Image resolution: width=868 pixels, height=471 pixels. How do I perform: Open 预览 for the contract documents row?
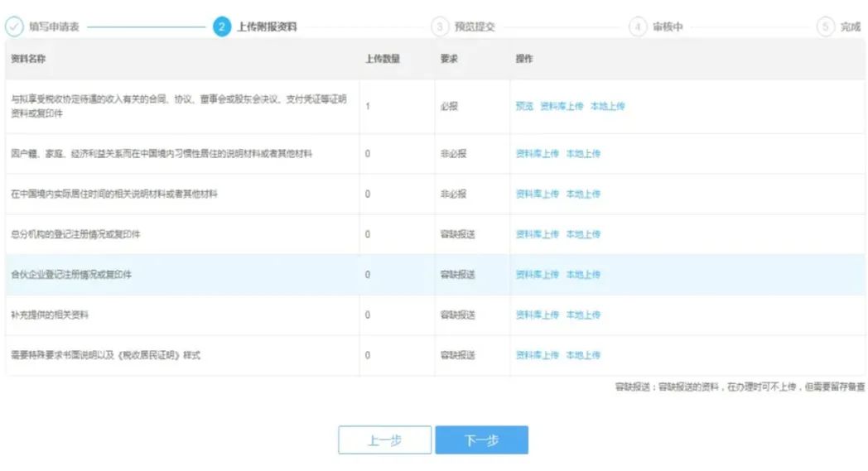click(524, 106)
